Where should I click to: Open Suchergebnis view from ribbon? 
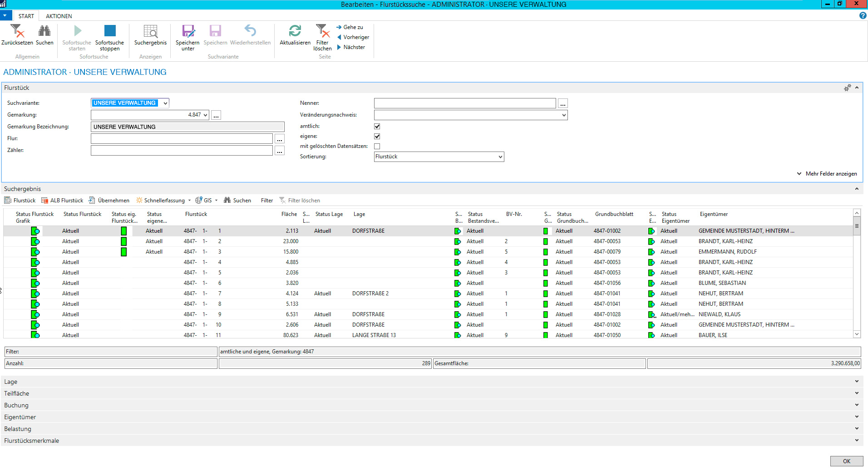pyautogui.click(x=150, y=31)
